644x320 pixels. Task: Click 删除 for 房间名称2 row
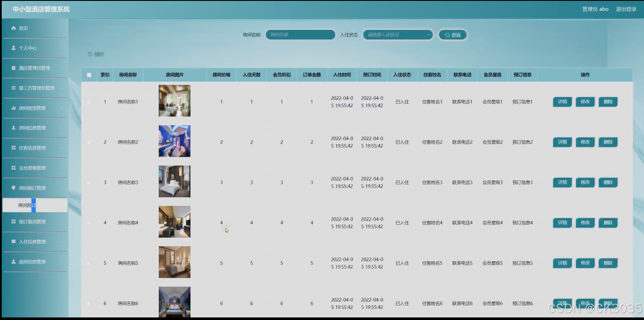(x=608, y=142)
